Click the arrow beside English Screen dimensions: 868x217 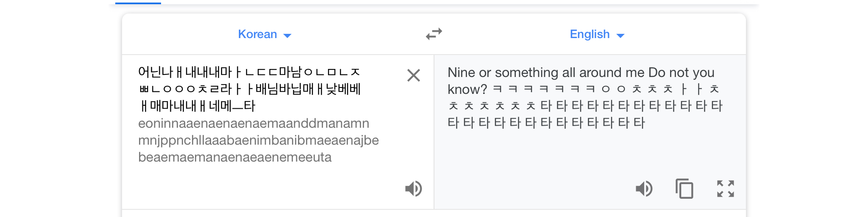tap(620, 36)
